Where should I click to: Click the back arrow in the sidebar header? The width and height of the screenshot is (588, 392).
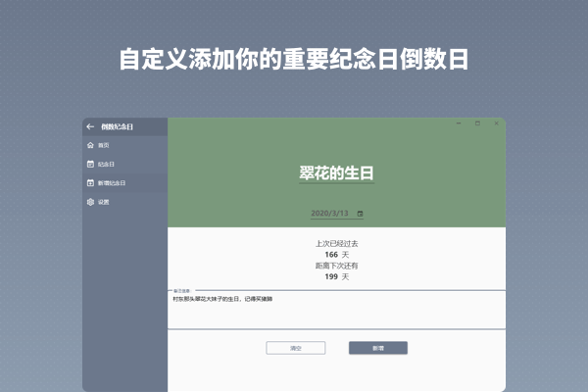click(90, 126)
